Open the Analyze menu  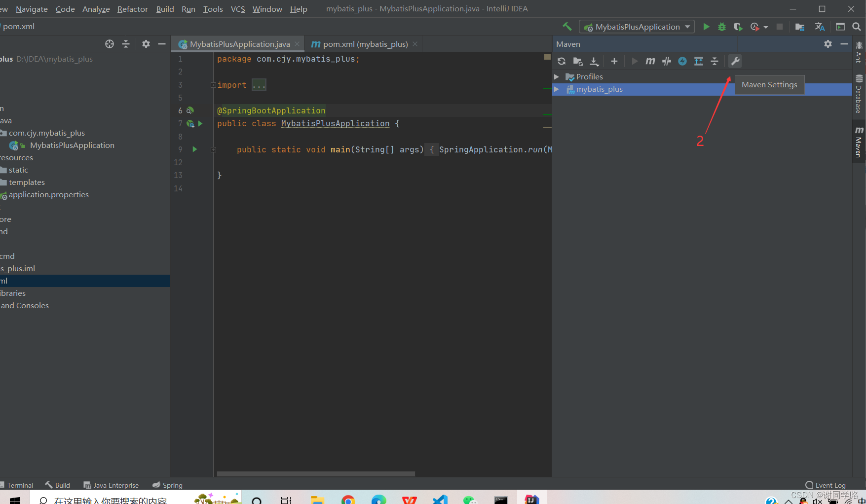tap(96, 9)
